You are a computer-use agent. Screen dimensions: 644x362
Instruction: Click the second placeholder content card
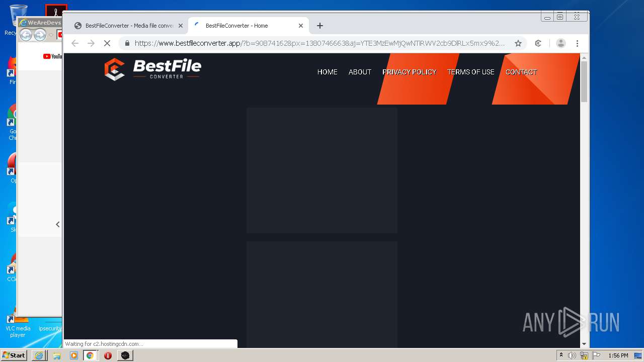click(322, 295)
